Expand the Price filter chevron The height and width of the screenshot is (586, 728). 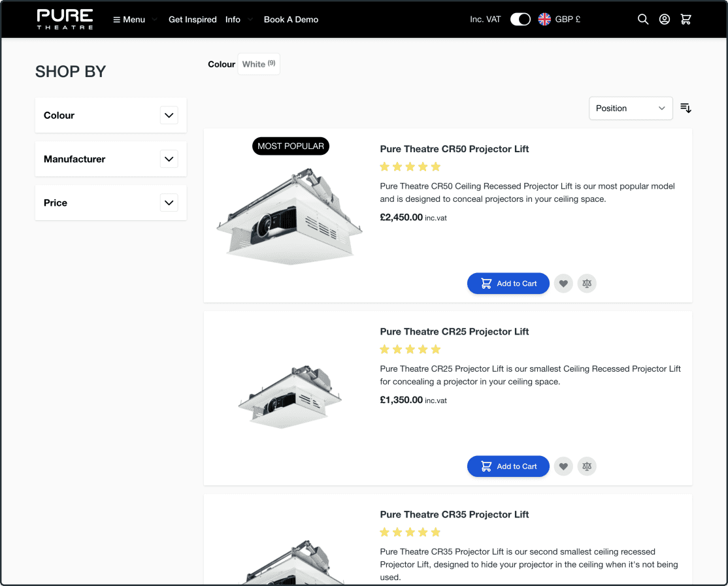coord(169,203)
